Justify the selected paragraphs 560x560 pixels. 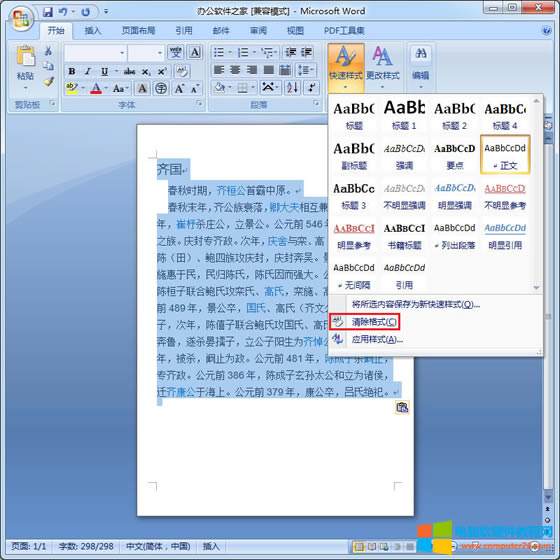pos(268,70)
